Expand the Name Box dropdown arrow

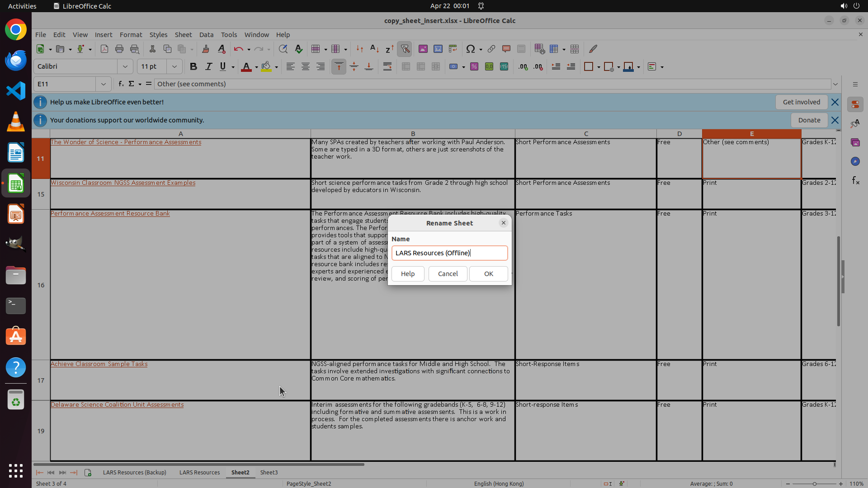click(104, 84)
